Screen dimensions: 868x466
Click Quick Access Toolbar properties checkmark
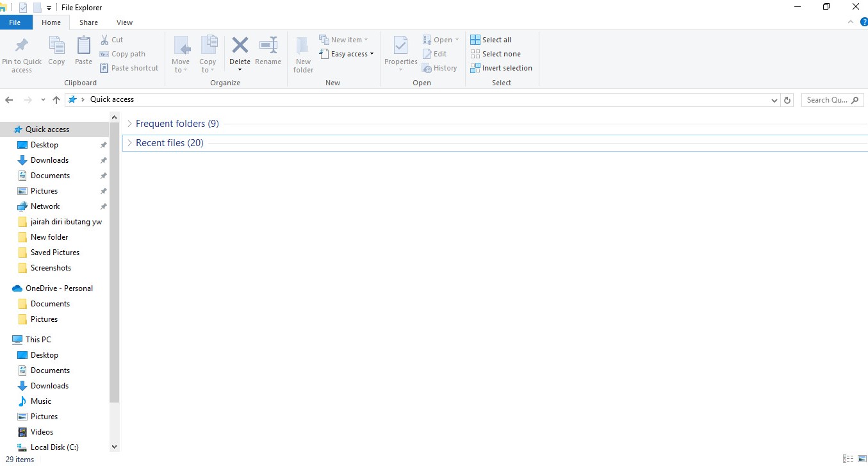tap(24, 8)
